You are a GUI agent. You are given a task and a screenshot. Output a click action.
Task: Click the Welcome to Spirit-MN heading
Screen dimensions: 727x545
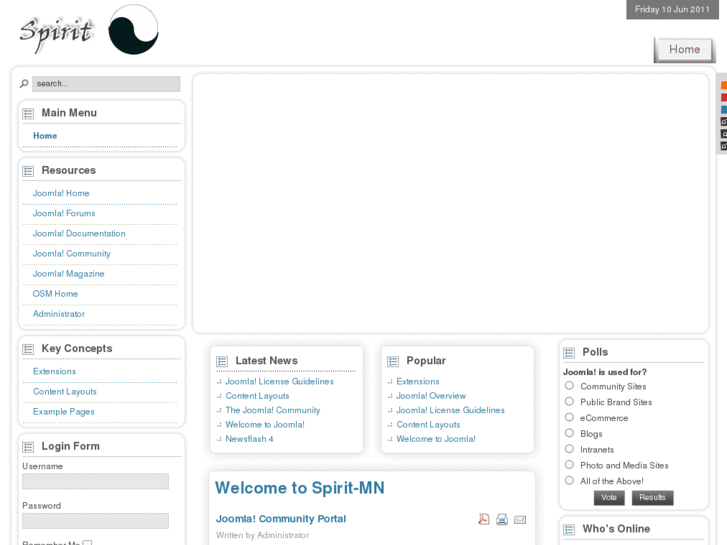pos(300,488)
